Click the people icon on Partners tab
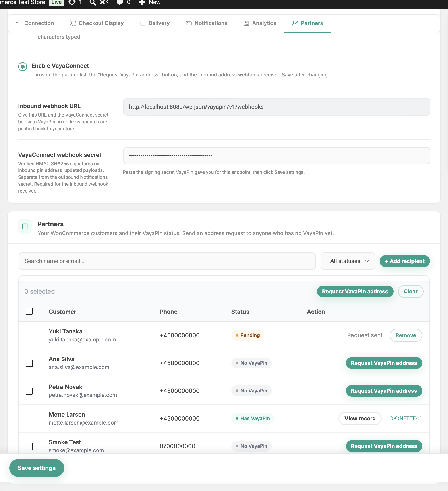Screen dimensions: 448x491 point(295,23)
